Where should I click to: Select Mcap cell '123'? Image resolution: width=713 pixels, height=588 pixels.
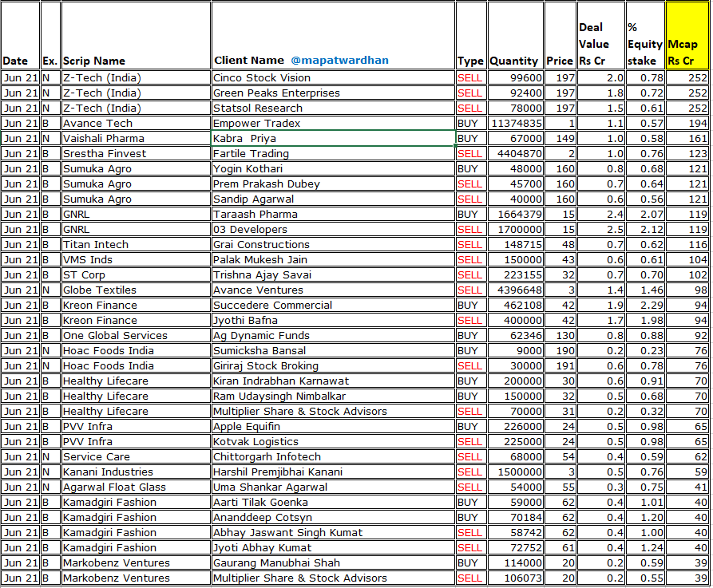pos(687,154)
